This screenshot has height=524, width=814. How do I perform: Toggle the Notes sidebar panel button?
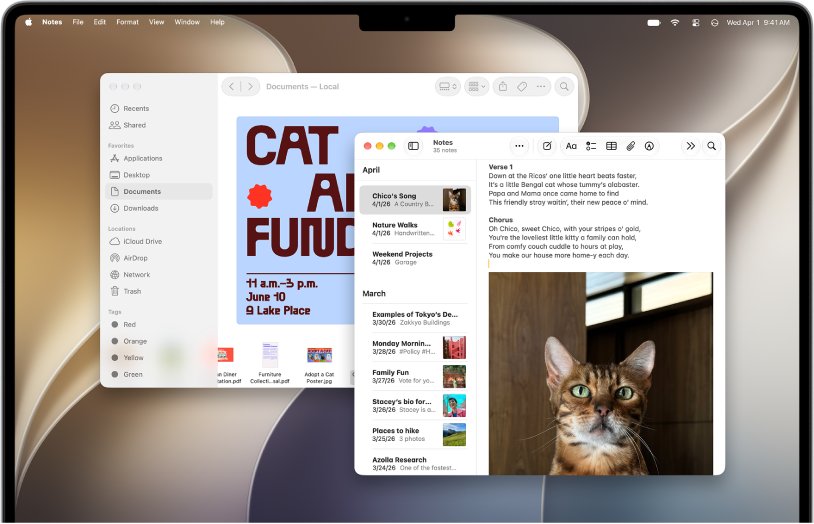point(413,146)
